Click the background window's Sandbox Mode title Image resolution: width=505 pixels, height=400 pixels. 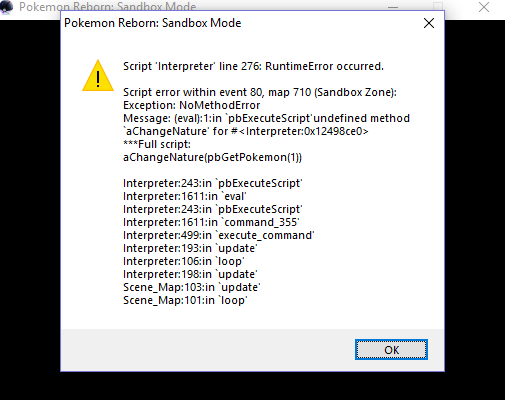click(108, 7)
